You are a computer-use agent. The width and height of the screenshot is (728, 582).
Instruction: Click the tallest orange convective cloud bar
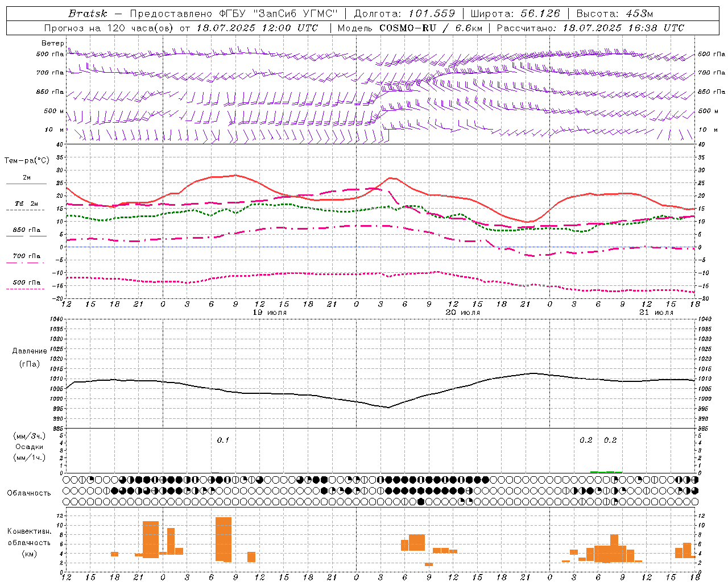pyautogui.click(x=224, y=539)
